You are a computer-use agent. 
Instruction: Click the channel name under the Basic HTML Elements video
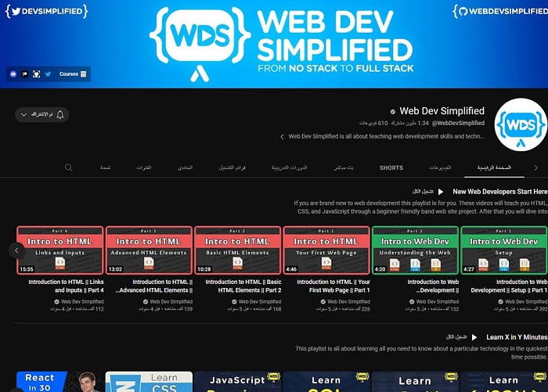pyautogui.click(x=260, y=301)
